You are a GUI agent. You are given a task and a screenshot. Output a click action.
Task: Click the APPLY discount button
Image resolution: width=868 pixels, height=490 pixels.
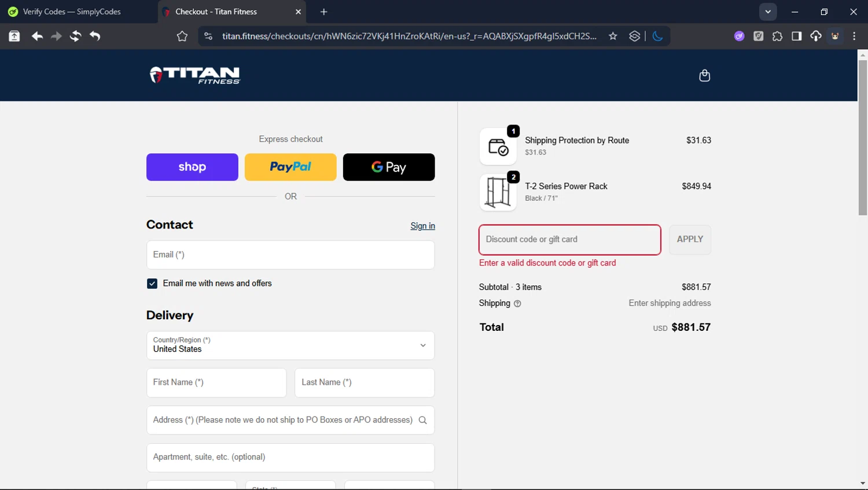pos(690,240)
